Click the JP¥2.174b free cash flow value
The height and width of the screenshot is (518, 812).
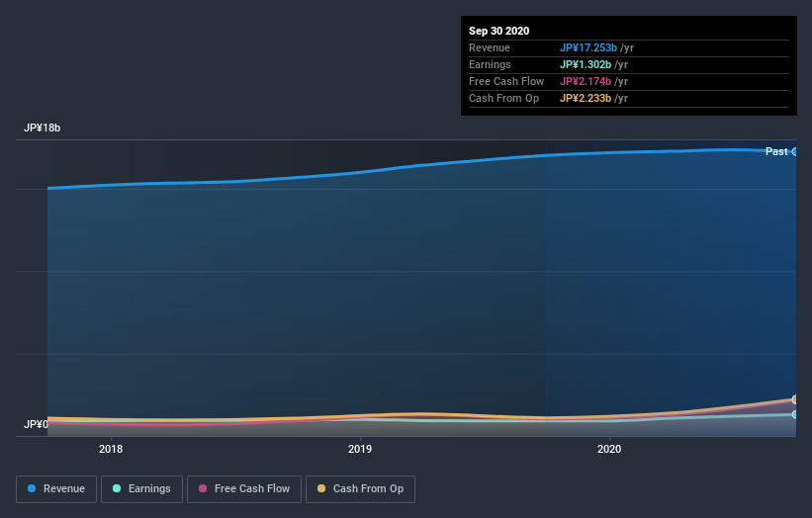coord(586,81)
